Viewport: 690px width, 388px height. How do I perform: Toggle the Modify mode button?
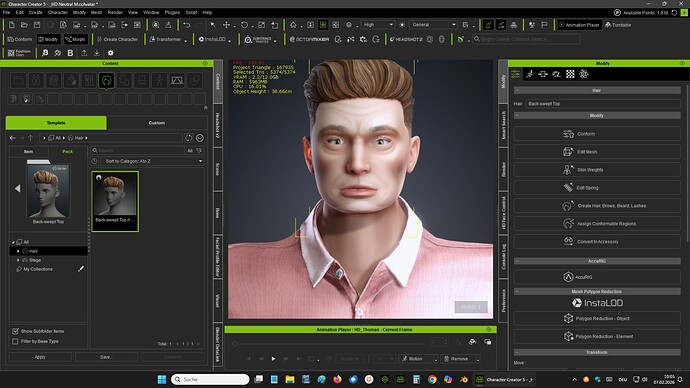(48, 39)
